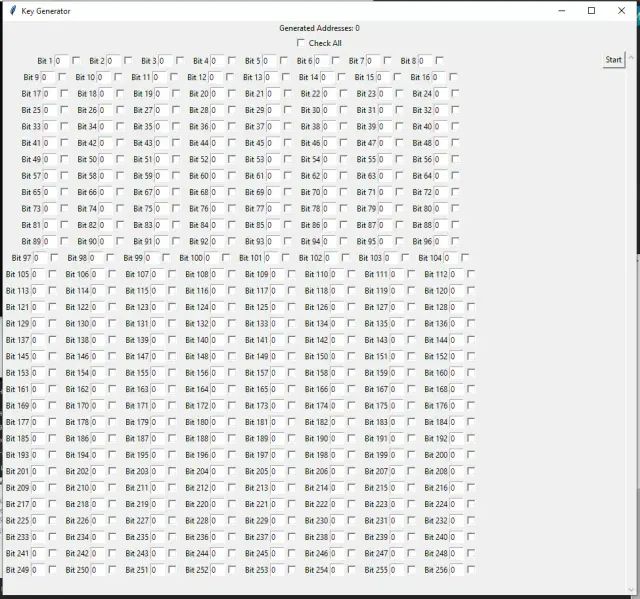Viewport: 640px width, 599px height.
Task: Focus the Bit 70 entry field
Action: pos(329,192)
